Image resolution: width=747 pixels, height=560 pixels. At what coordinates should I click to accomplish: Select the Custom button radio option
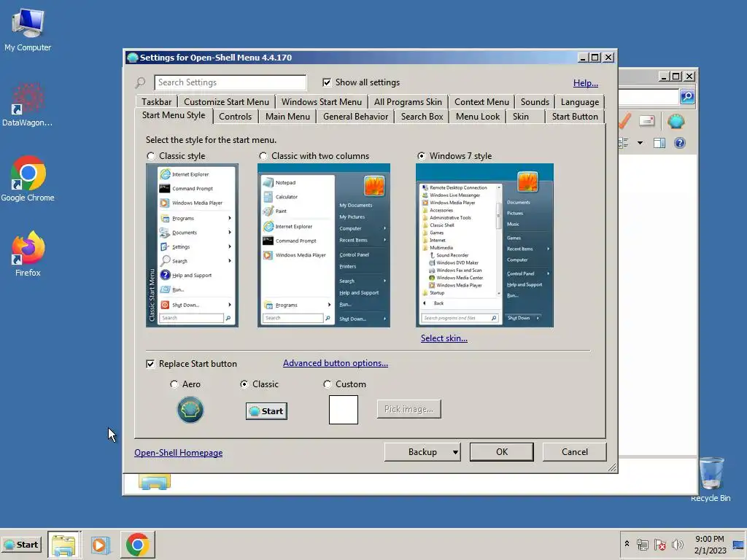pyautogui.click(x=328, y=384)
